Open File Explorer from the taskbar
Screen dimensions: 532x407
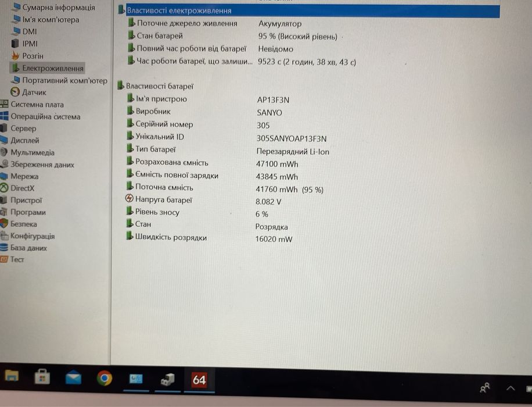(12, 376)
